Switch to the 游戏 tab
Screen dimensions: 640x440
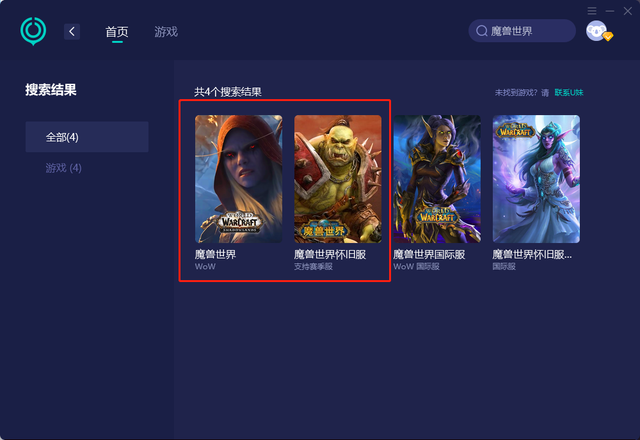(x=166, y=31)
